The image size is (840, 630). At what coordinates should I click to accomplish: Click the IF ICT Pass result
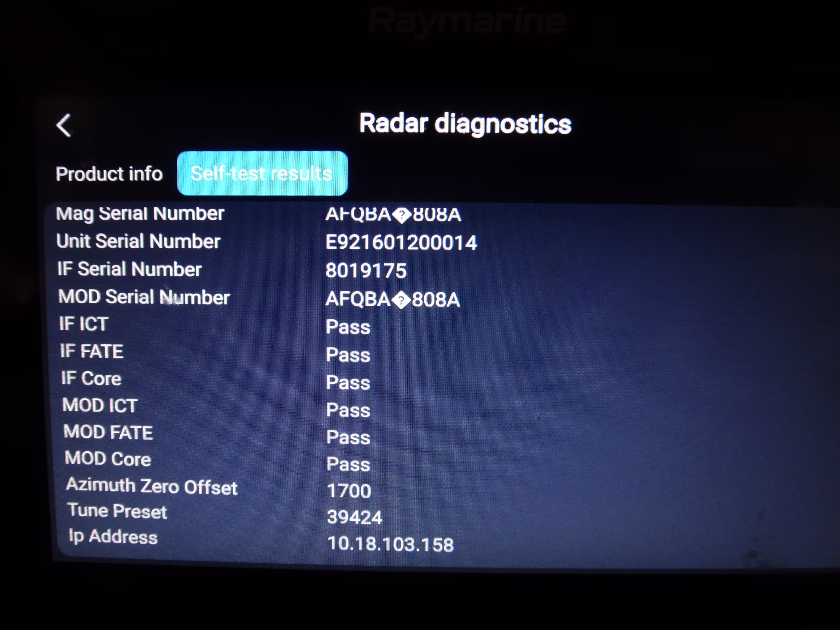click(x=348, y=327)
